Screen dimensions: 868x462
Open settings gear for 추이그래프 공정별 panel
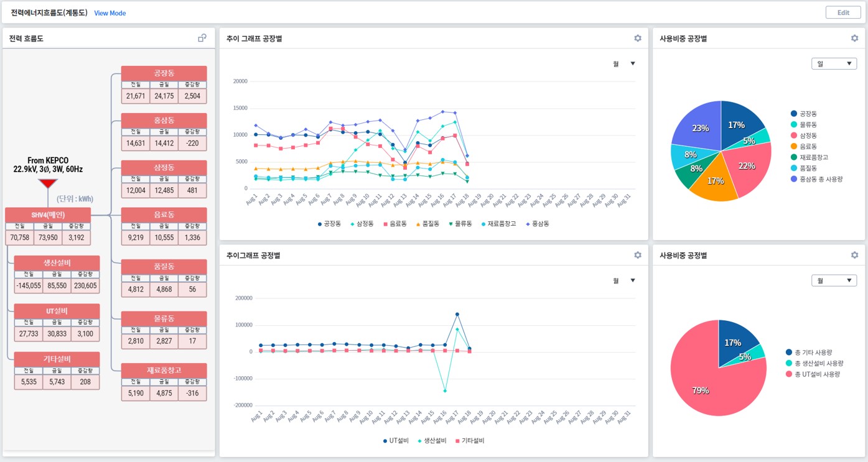coord(637,255)
